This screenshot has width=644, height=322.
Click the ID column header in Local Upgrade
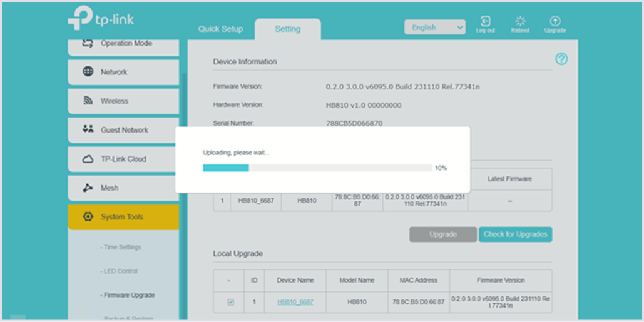(254, 281)
